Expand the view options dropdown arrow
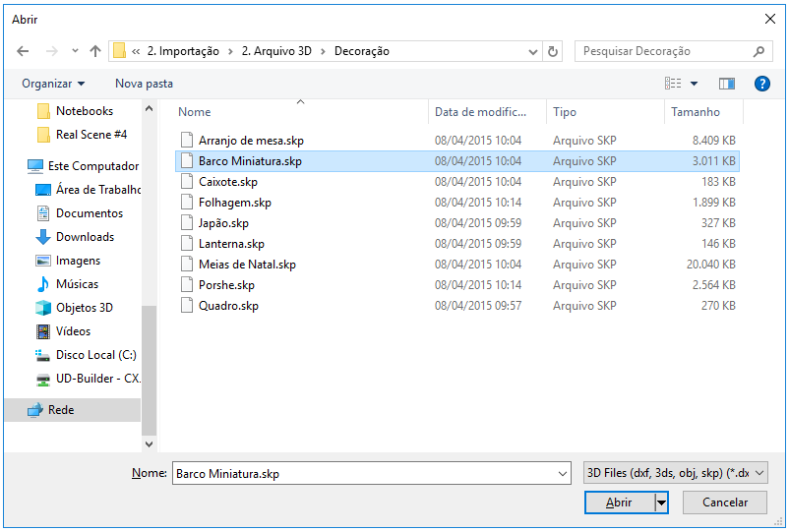The height and width of the screenshot is (532, 789). pos(694,84)
